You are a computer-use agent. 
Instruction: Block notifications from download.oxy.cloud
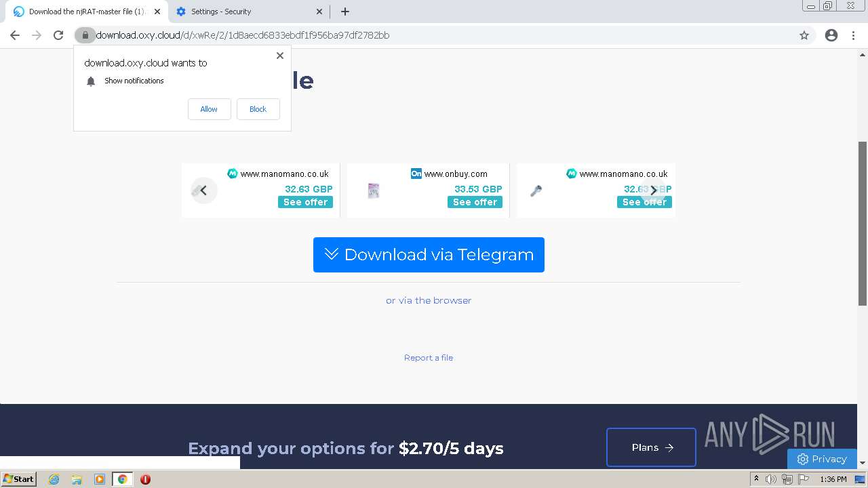point(258,109)
